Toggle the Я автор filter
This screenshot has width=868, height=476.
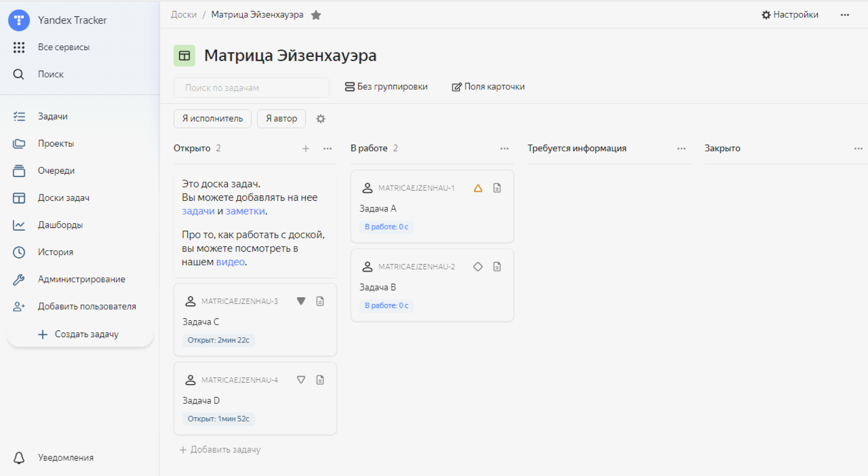click(281, 119)
